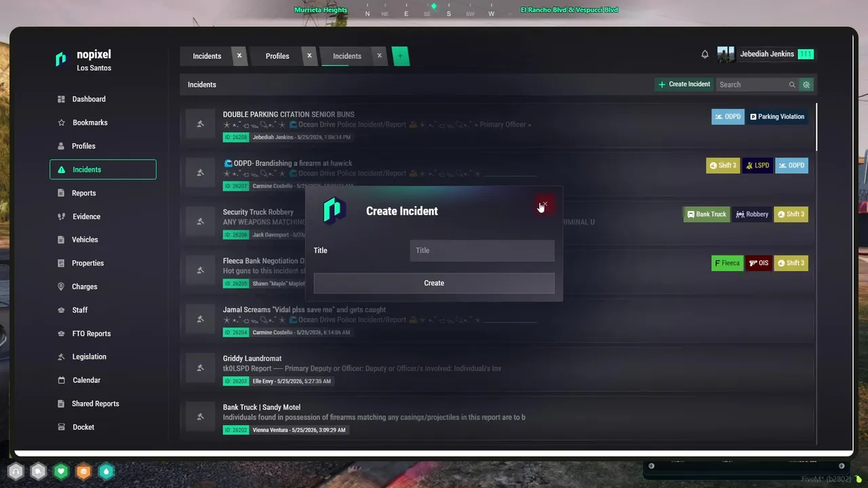This screenshot has width=868, height=488.
Task: Open Profiles in the left sidebar
Action: coord(83,146)
